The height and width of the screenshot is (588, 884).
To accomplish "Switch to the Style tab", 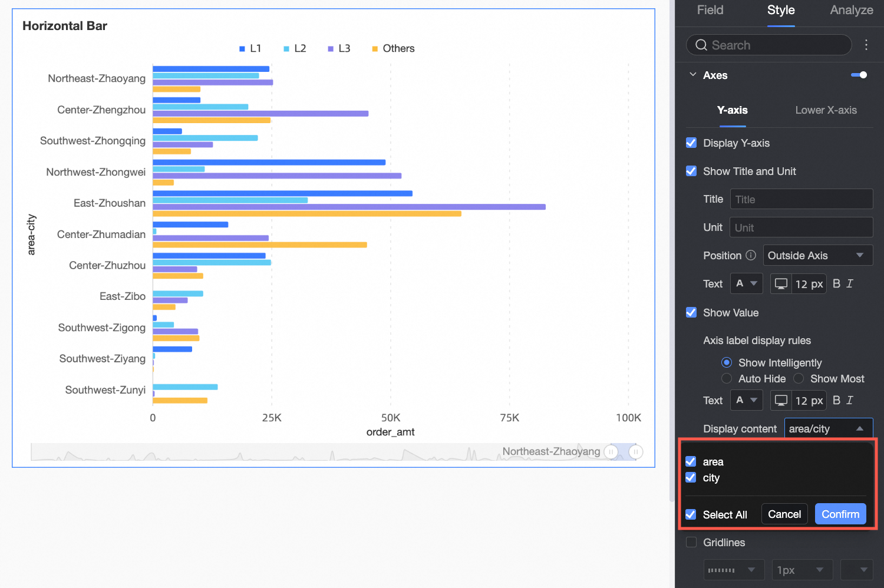I will (x=781, y=10).
